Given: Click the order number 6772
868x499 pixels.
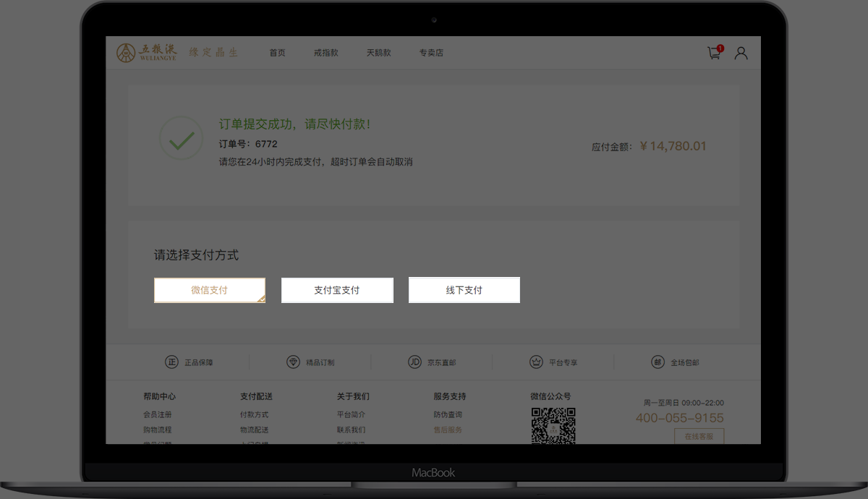Looking at the screenshot, I should (x=266, y=144).
